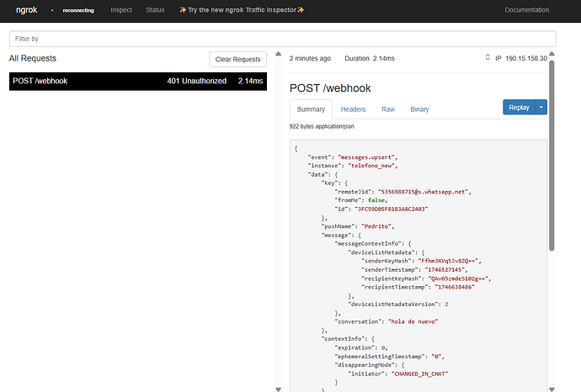Click the device icon next to IP
The image size is (581, 392).
point(488,57)
